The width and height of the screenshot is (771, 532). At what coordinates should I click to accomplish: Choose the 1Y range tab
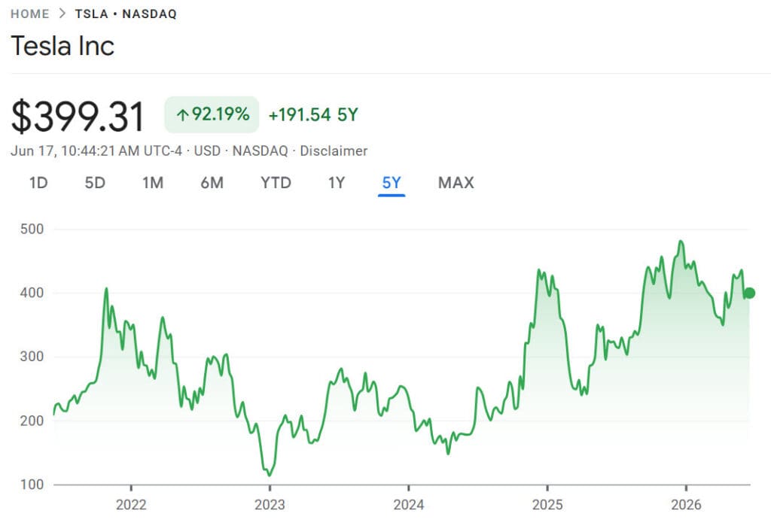click(x=337, y=183)
